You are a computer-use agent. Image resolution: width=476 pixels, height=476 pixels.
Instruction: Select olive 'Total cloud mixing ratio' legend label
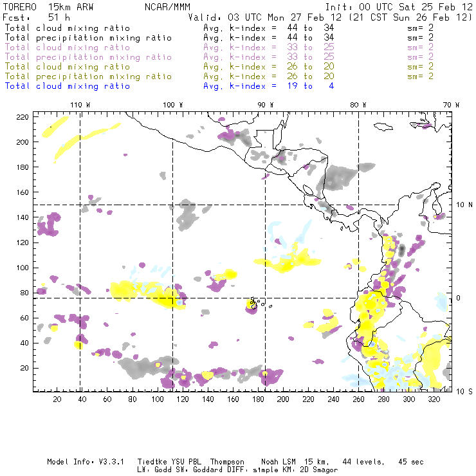pyautogui.click(x=68, y=66)
